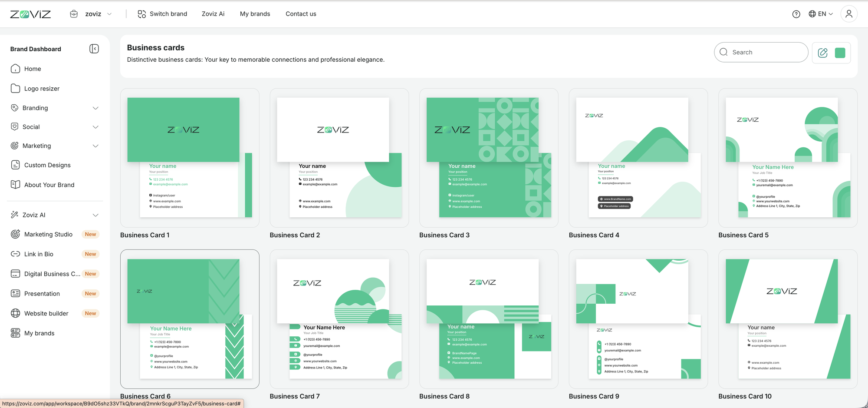
Task: Open Home from sidebar label
Action: [x=33, y=69]
